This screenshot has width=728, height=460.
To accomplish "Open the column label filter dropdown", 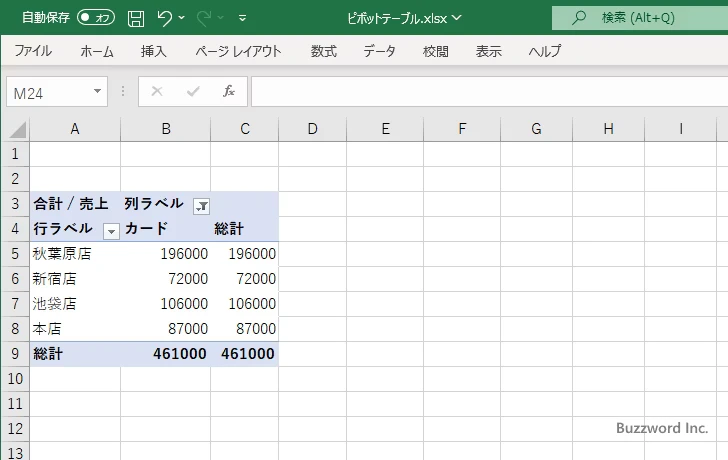I will [201, 205].
